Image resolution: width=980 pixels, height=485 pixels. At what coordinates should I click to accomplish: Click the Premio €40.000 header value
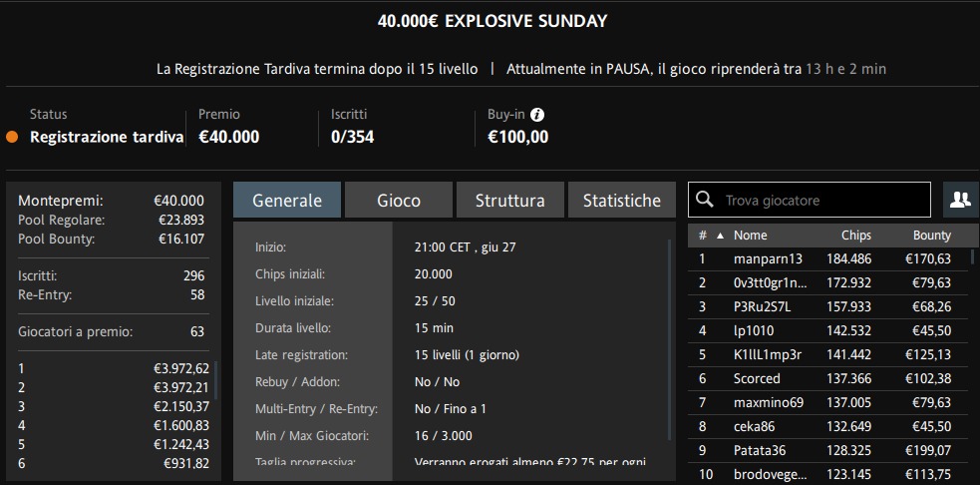[x=228, y=137]
